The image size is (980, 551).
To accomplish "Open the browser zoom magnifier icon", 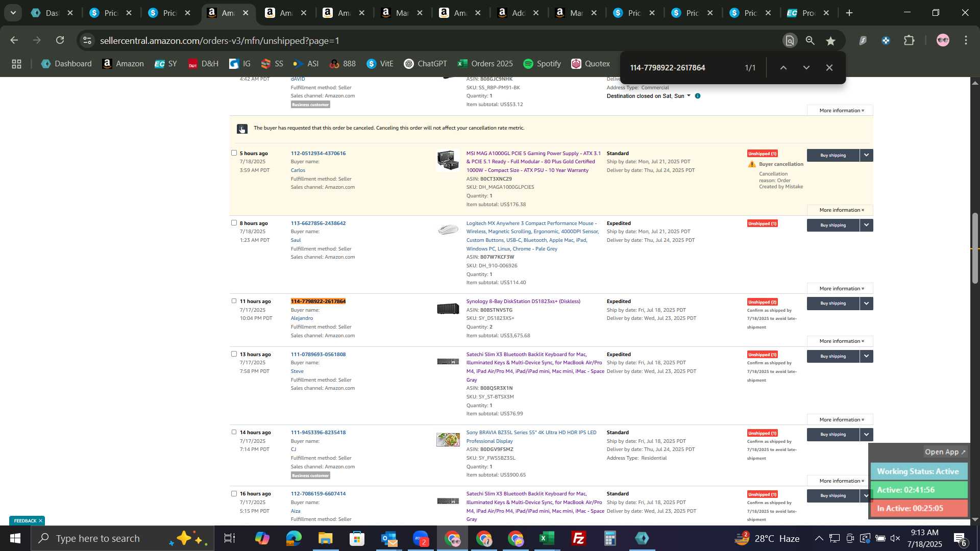I will 810,41.
